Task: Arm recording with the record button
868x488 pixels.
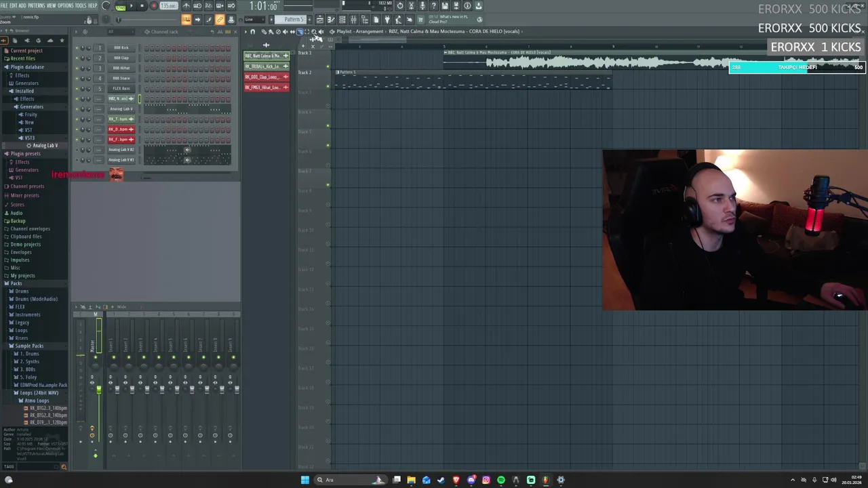Action: coord(153,6)
